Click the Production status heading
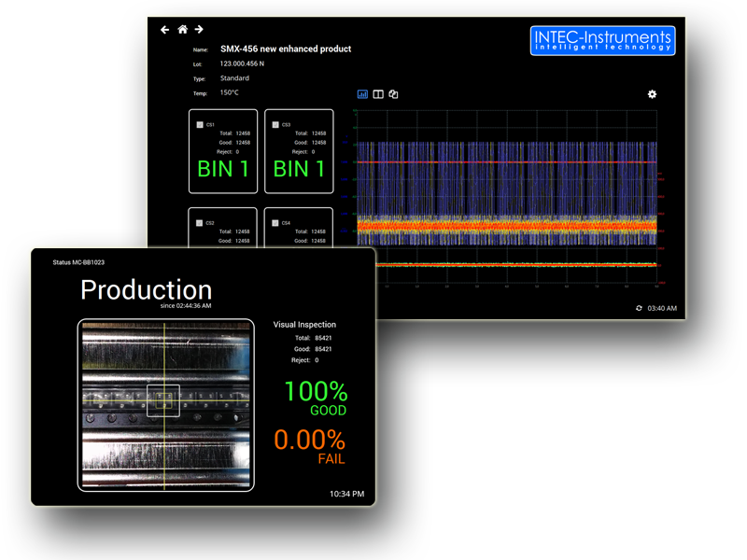 click(146, 289)
